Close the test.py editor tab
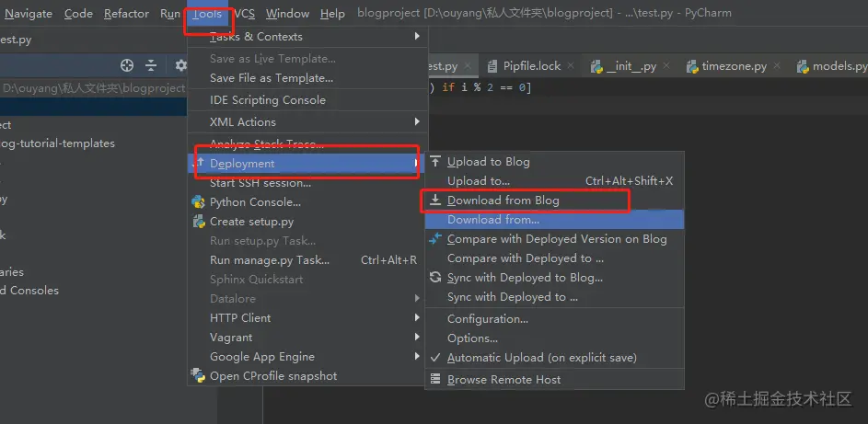This screenshot has width=868, height=424. coord(468,66)
